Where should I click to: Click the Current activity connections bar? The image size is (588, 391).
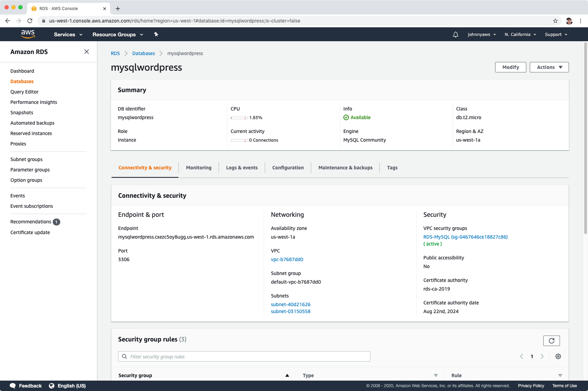click(x=239, y=140)
